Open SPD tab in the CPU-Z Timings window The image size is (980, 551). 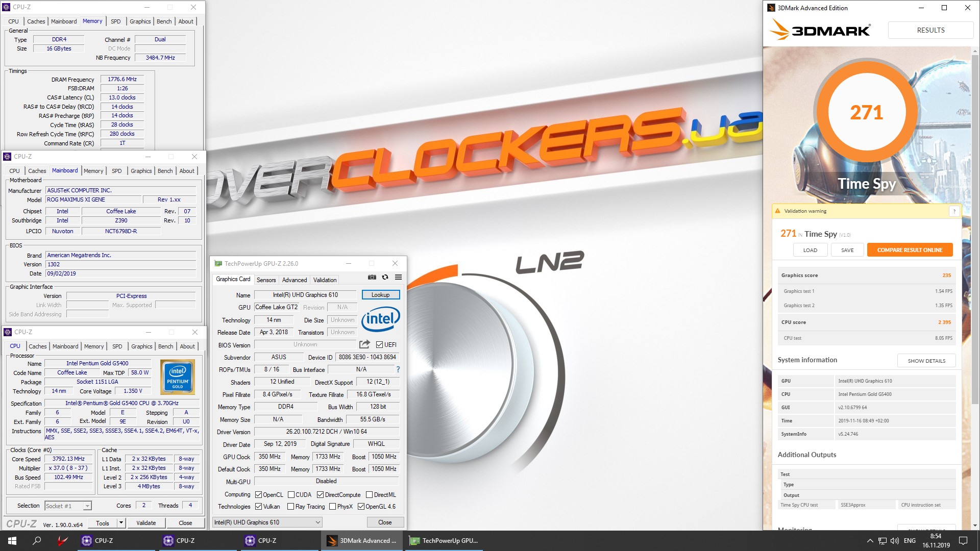coord(116,21)
